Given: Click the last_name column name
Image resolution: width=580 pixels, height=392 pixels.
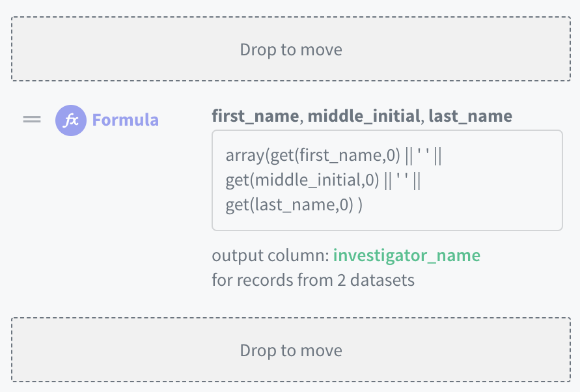Looking at the screenshot, I should pyautogui.click(x=470, y=117).
